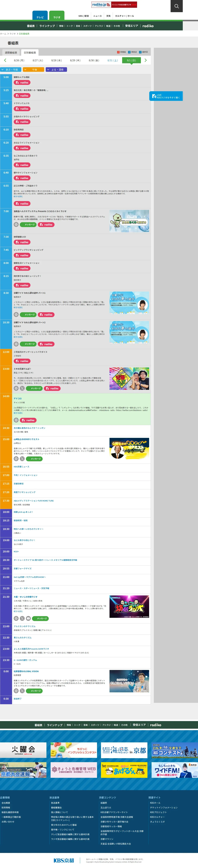This screenshot has height=868, width=198.
Task: Click the KBS京都 logo in the footer
Action: (64, 860)
